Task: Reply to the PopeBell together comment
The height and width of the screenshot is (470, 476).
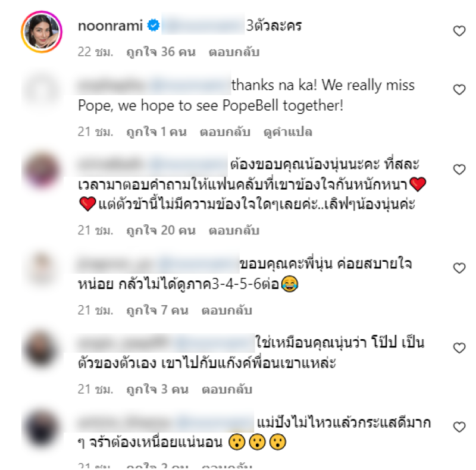Action: pos(226,131)
